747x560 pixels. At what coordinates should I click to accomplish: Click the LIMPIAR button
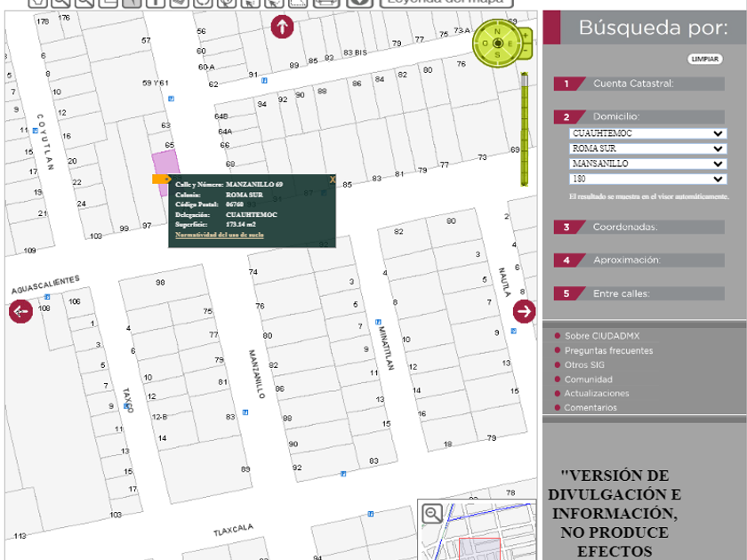[x=704, y=59]
